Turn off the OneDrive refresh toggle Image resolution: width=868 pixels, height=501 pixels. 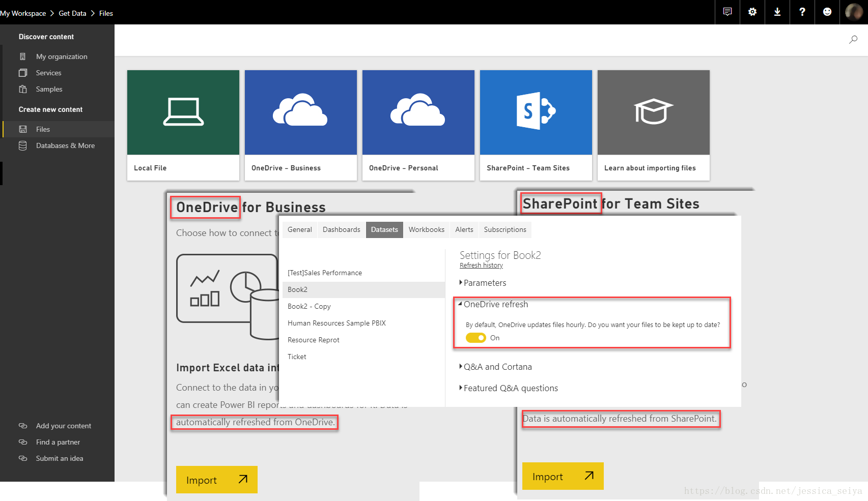pos(476,338)
